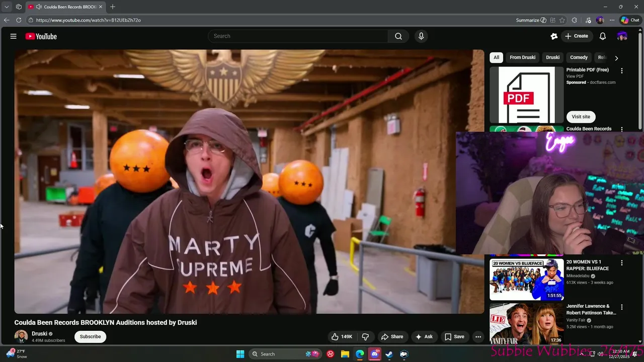Open the Druski channel name link

click(x=39, y=333)
